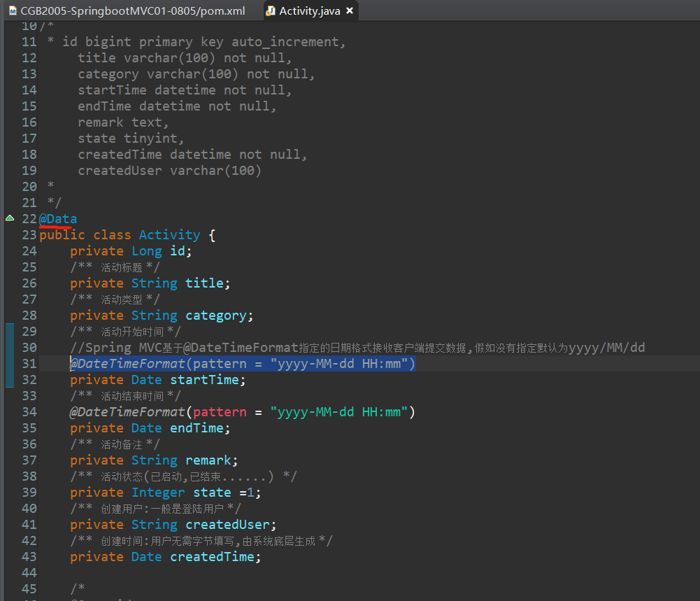
Task: Select the Activity.java editor tab
Action: click(309, 10)
